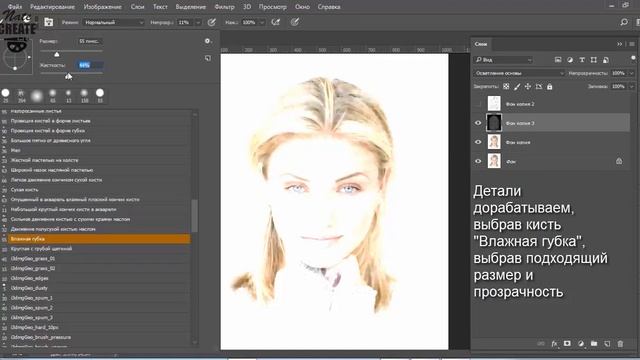Open layer blend mode Осветление основы dropdown
Viewport: 640px width, 360px height.
click(x=519, y=73)
